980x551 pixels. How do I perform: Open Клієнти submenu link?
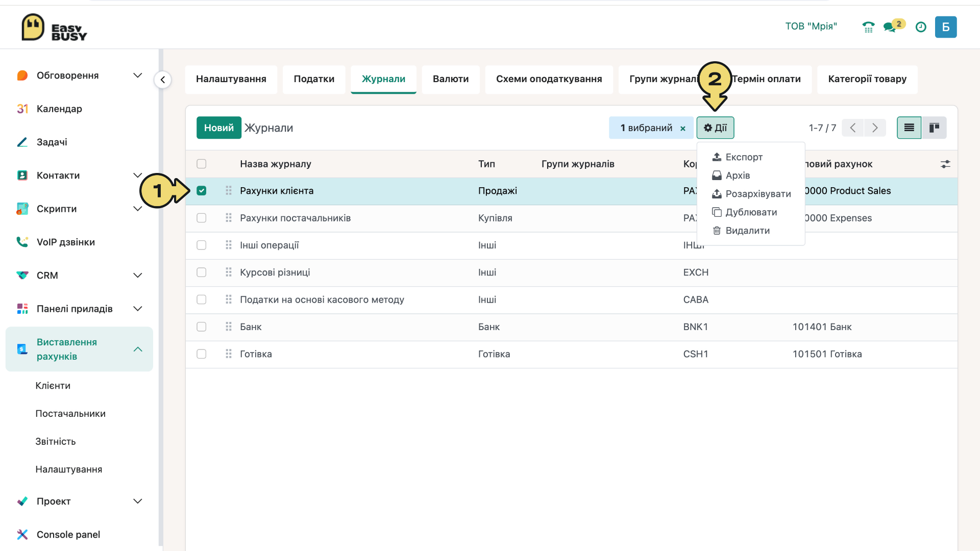click(53, 386)
